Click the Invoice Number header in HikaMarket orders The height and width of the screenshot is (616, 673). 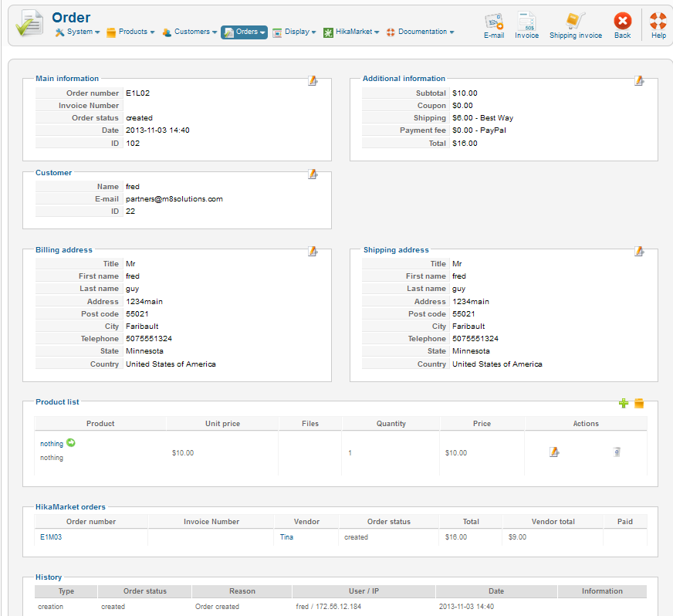click(x=211, y=522)
